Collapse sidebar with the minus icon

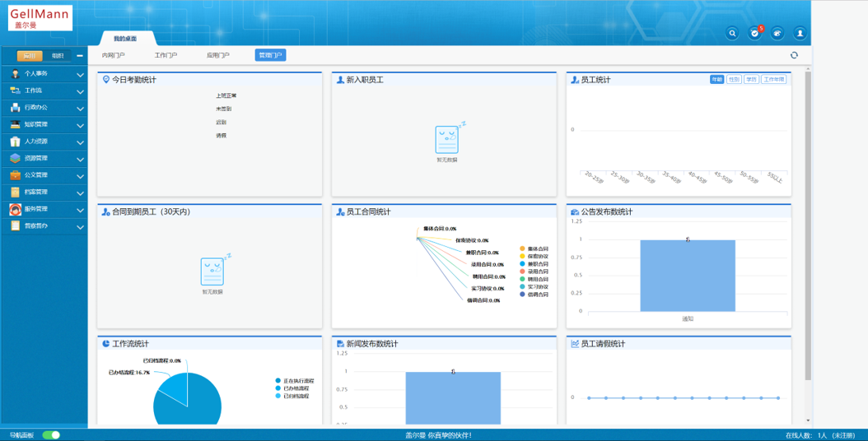[80, 56]
